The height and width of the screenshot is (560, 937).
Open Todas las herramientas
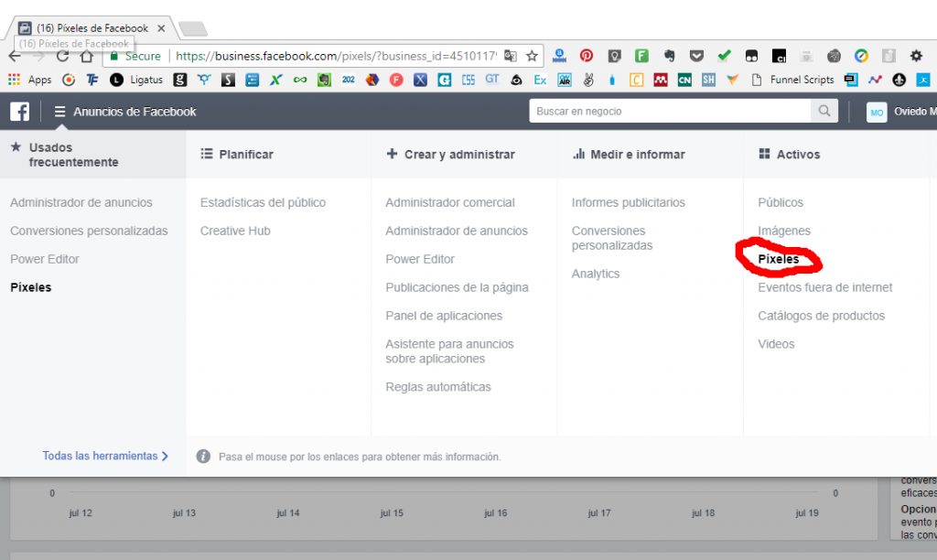point(105,456)
